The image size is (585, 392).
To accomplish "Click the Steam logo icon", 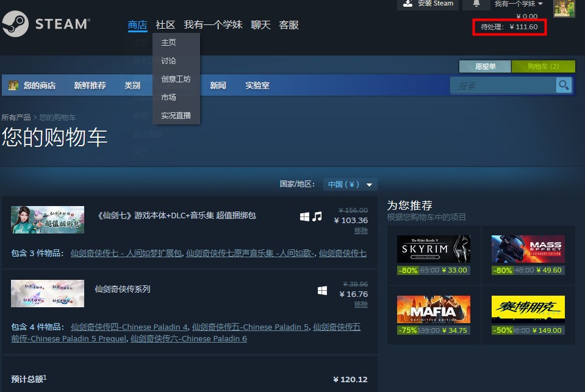I will coord(15,24).
